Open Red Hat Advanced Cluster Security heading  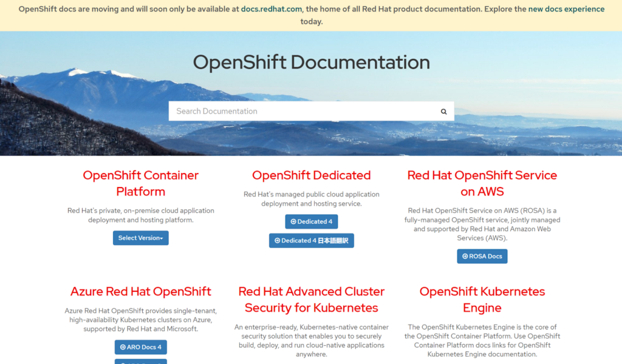tap(311, 300)
